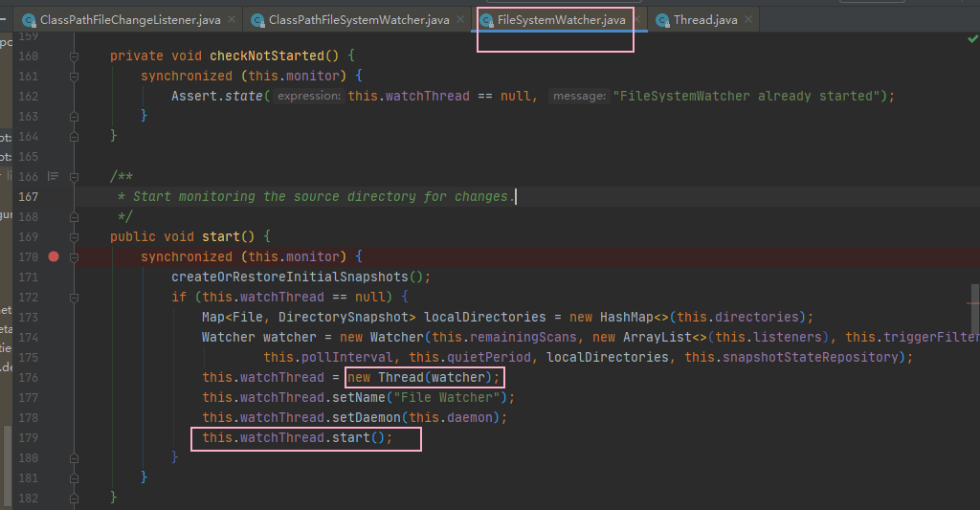Open the Thread.java tab
The width and height of the screenshot is (980, 510).
(x=705, y=20)
